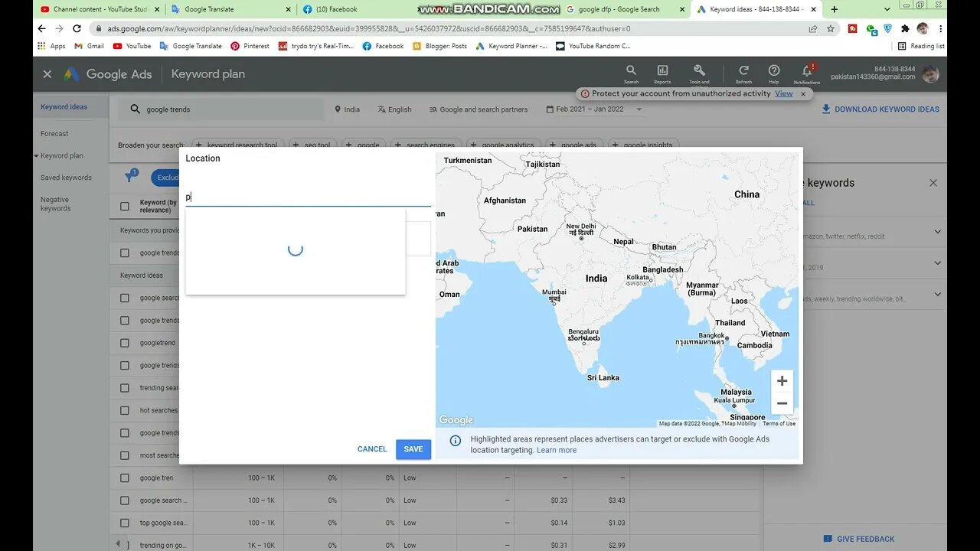Open the Chrome extensions puzzle icon
This screenshot has height=551, width=980.
[905, 28]
